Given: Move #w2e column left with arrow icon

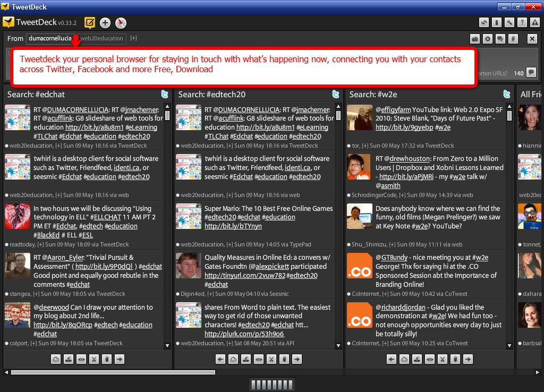Looking at the screenshot, I should click(392, 360).
